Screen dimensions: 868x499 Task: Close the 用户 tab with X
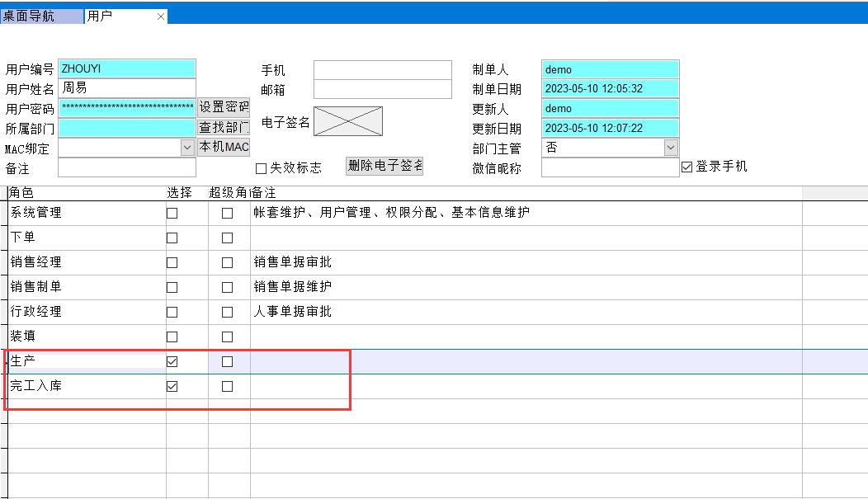[x=161, y=16]
